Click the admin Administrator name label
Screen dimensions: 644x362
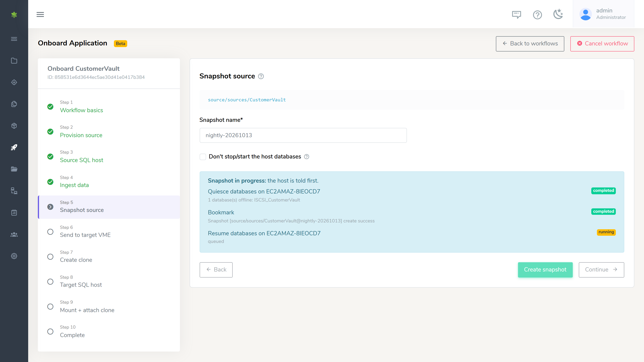click(611, 14)
